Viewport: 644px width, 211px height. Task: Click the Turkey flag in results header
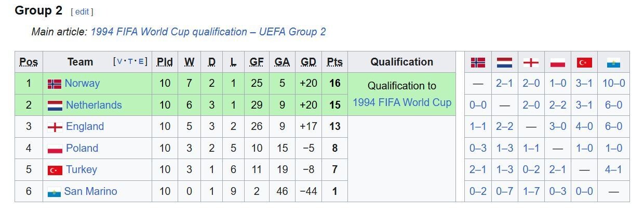584,62
